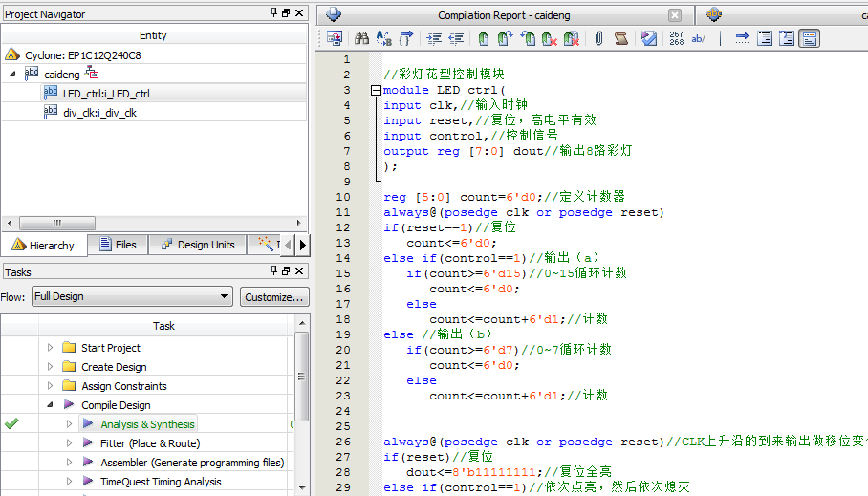
Task: Toggle line numbers display icon
Action: click(x=676, y=38)
